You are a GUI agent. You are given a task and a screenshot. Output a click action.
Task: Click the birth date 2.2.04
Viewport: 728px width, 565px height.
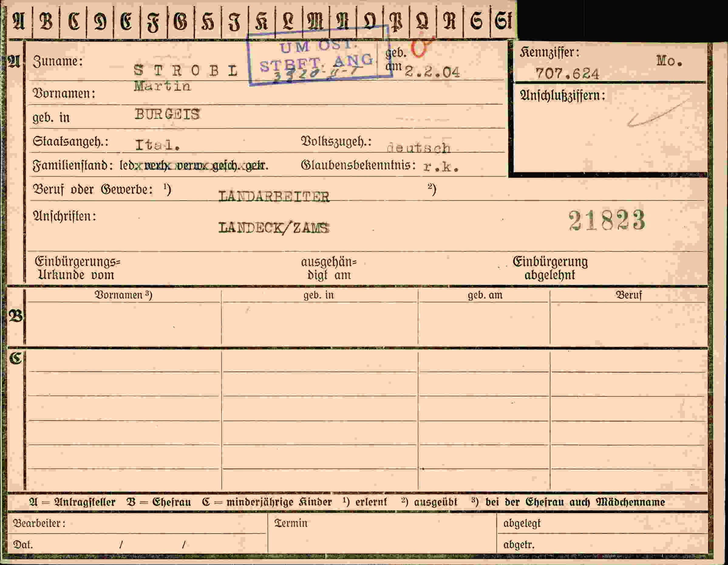pos(432,72)
